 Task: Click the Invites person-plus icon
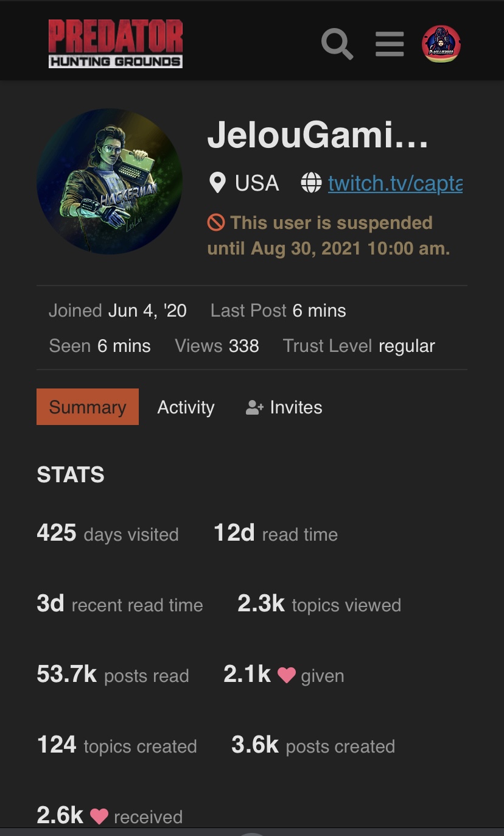[254, 407]
